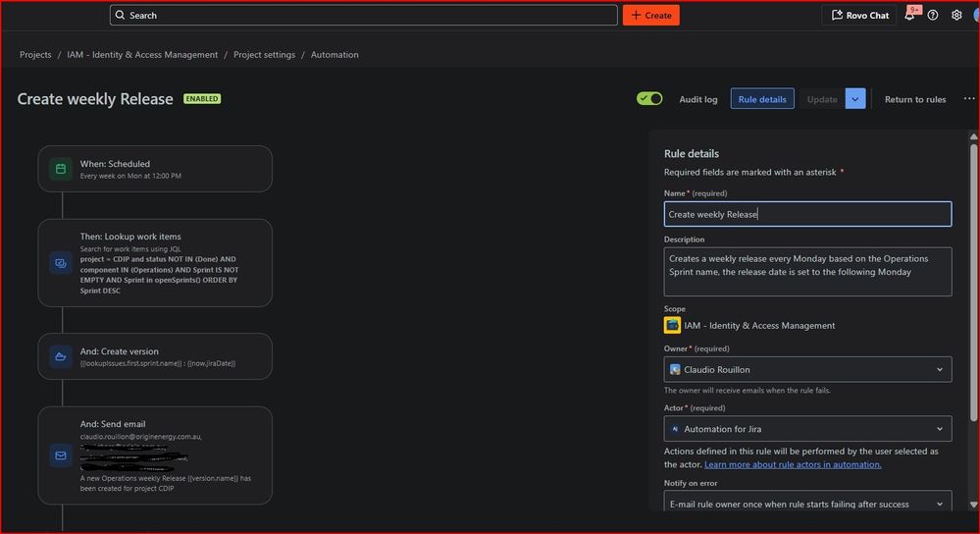Click the 'The owner will receive emails' hint
This screenshot has height=534, width=980.
(x=747, y=390)
